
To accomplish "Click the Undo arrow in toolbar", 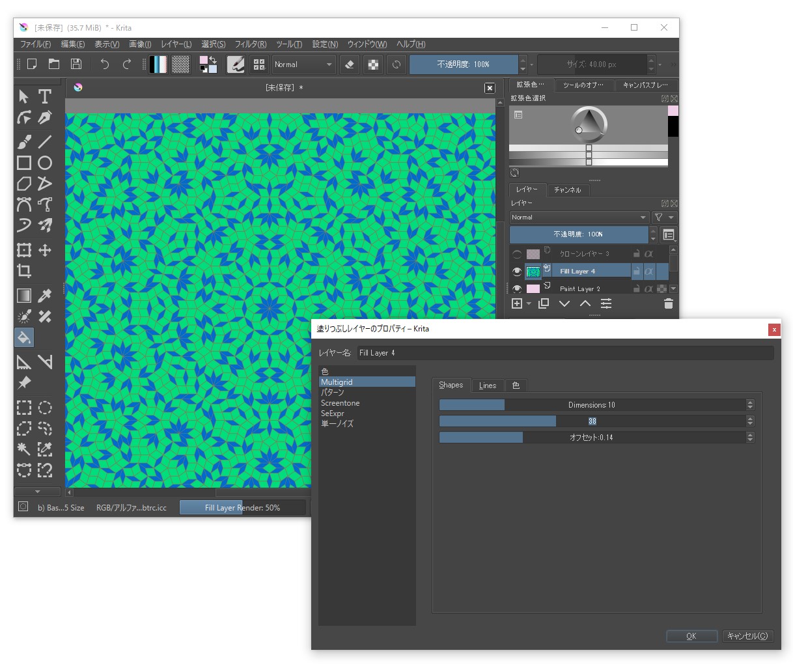I will tap(104, 64).
